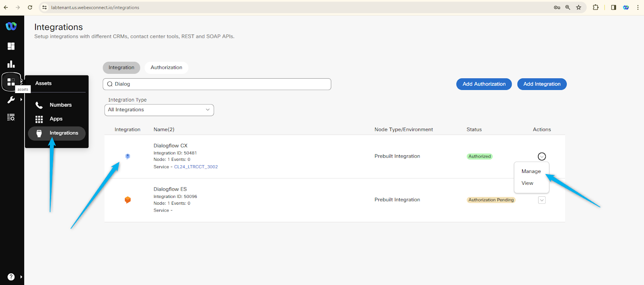The image size is (644, 285).
Task: Click the browser address bar URL
Action: [x=95, y=8]
